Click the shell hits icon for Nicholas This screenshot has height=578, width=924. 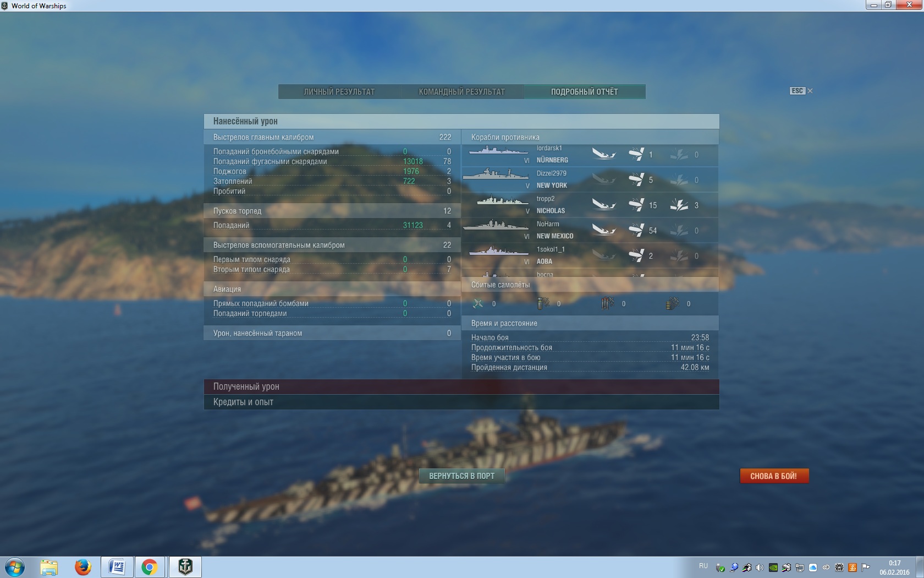click(636, 205)
